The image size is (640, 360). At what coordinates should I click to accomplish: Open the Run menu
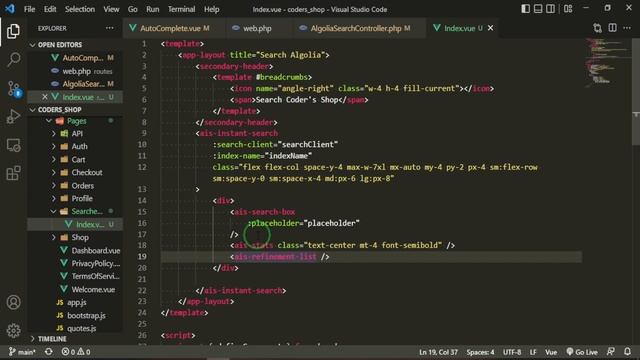point(153,9)
